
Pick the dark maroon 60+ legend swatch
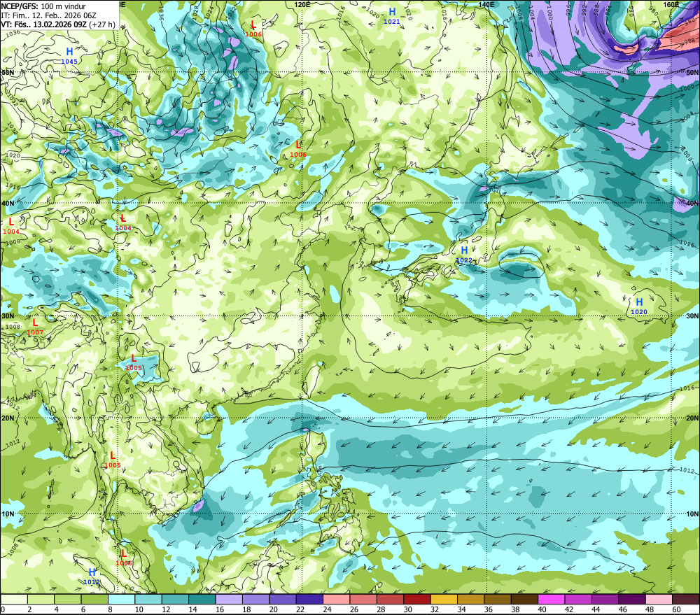pos(686,599)
